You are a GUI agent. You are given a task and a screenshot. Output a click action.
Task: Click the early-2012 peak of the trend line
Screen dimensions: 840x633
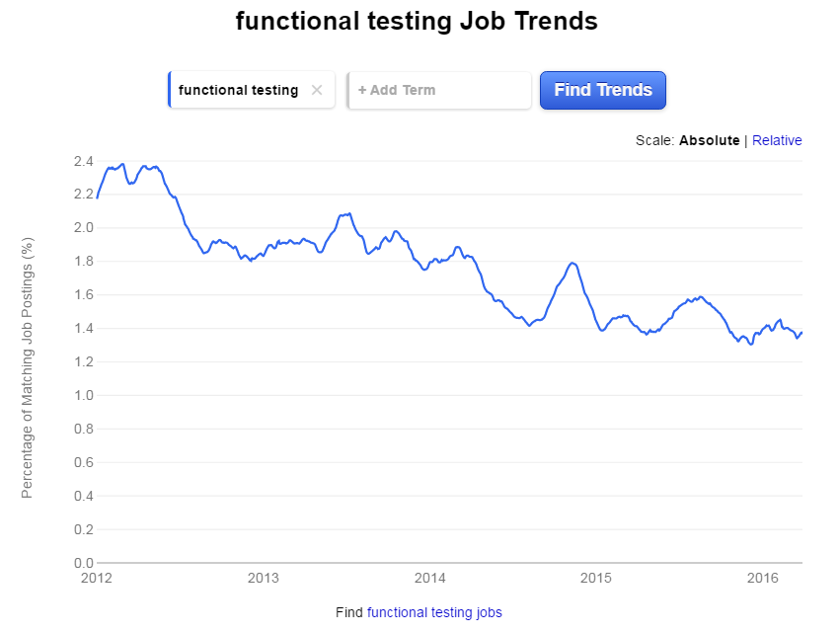coord(122,164)
